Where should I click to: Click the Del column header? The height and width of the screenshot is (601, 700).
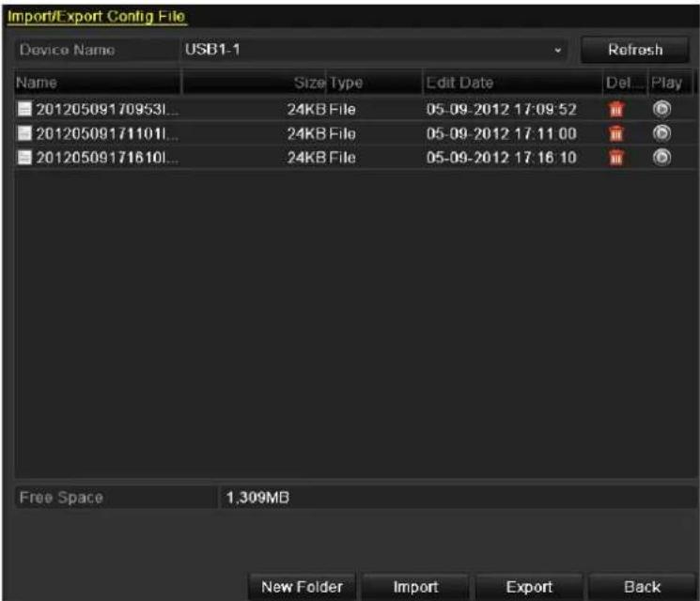click(625, 83)
